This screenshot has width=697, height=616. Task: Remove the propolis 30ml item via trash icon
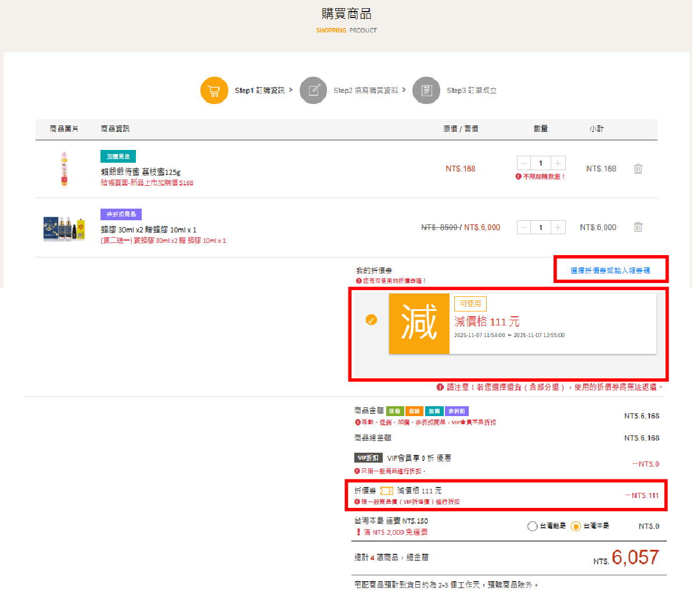click(638, 227)
